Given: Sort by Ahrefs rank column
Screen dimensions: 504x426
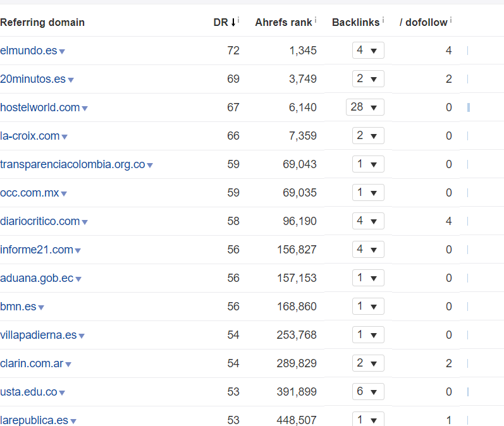Looking at the screenshot, I should point(284,22).
